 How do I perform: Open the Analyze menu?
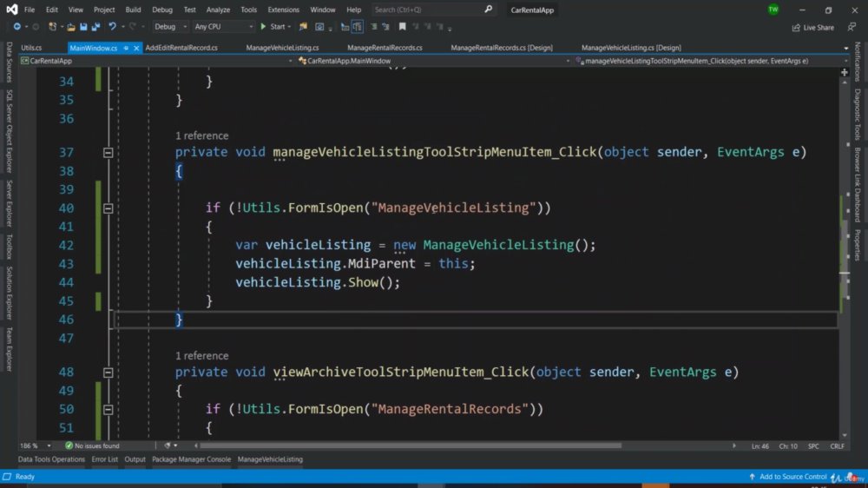[218, 10]
